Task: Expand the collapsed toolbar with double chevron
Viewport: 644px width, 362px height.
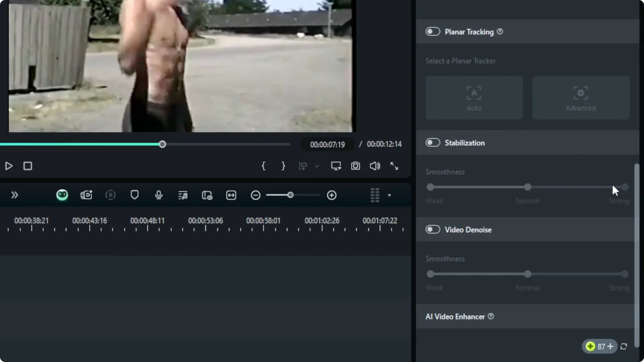Action: point(14,195)
